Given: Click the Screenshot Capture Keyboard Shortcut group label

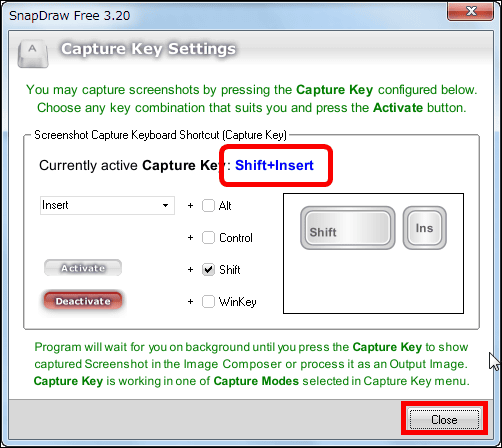Looking at the screenshot, I should pyautogui.click(x=160, y=135).
